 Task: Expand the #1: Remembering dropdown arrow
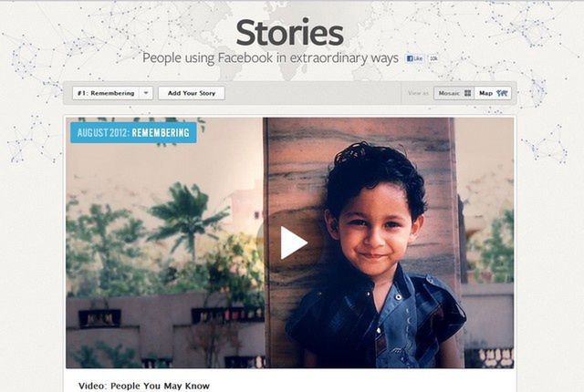[146, 93]
